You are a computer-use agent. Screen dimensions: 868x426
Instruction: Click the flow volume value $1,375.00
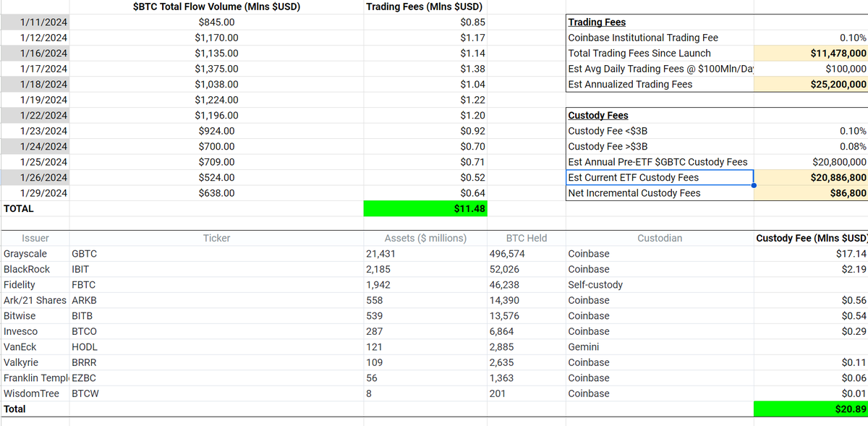(x=216, y=69)
